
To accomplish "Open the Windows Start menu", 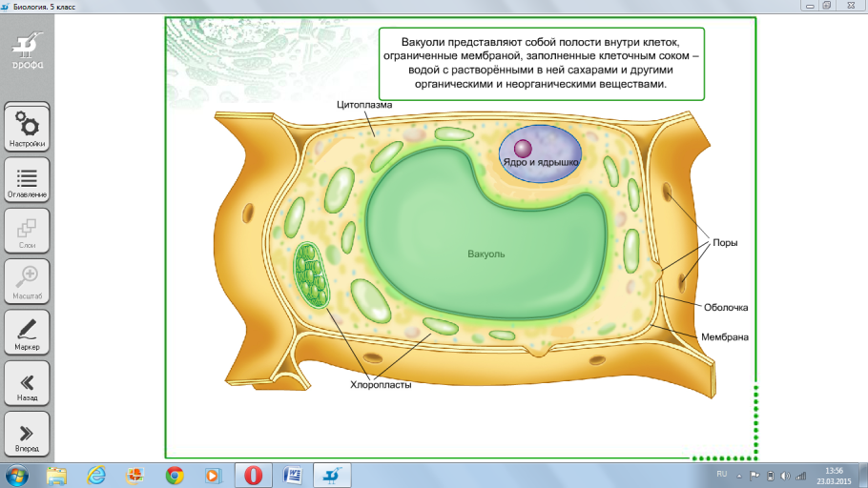I will pos(17,474).
